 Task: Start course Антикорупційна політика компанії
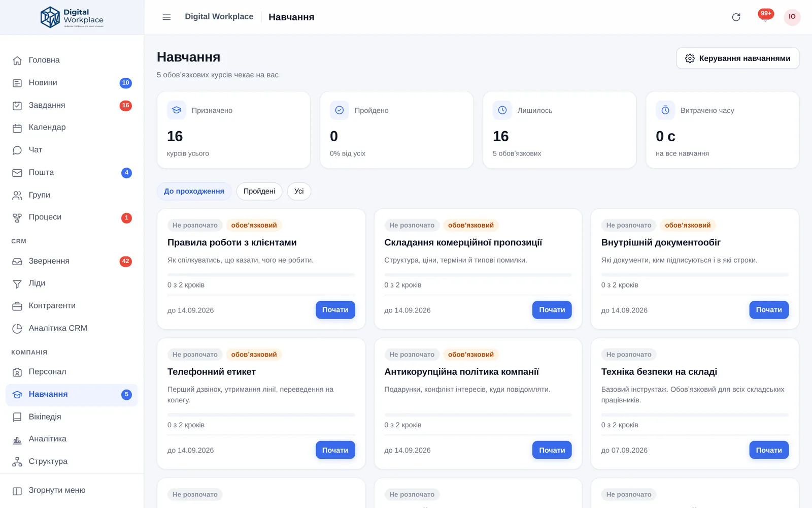552,450
